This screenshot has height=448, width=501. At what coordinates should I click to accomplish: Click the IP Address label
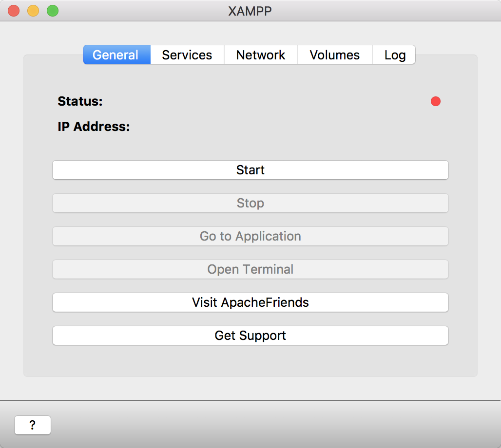tap(94, 127)
